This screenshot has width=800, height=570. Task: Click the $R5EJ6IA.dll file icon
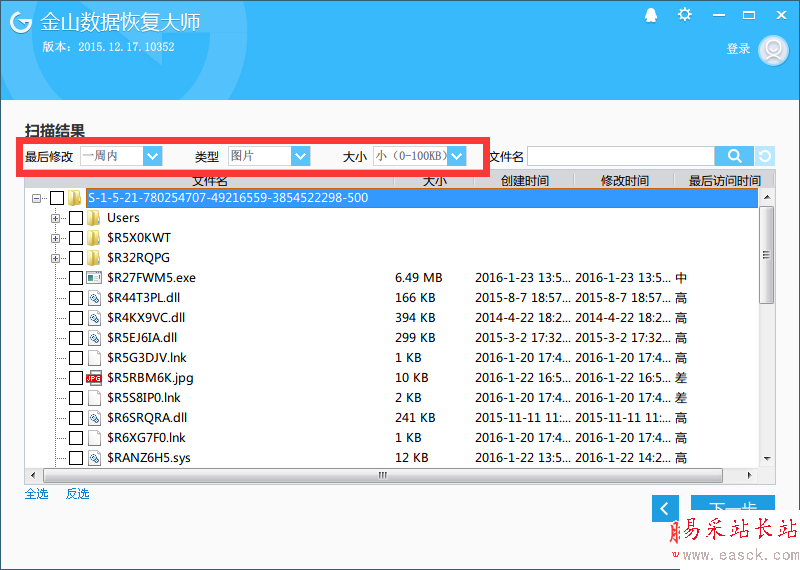pyautogui.click(x=94, y=338)
